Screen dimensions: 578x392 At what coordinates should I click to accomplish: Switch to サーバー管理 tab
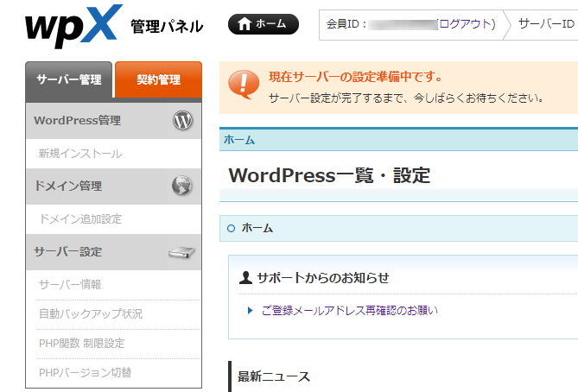69,79
